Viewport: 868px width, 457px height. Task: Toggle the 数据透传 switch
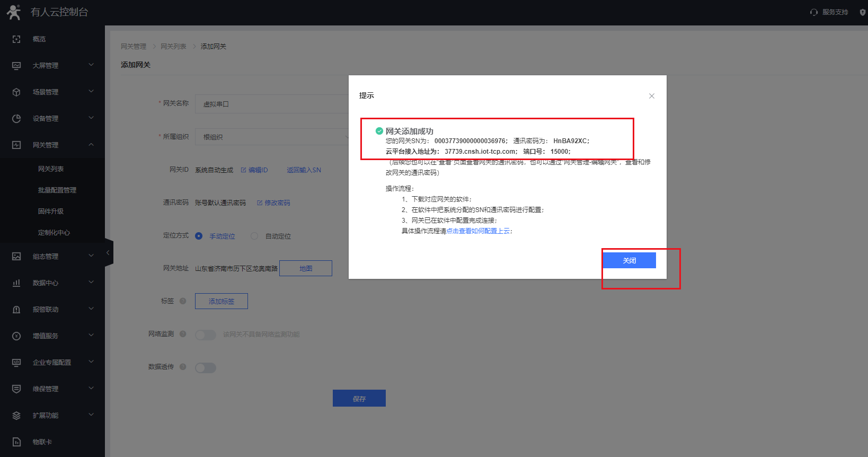pyautogui.click(x=206, y=368)
